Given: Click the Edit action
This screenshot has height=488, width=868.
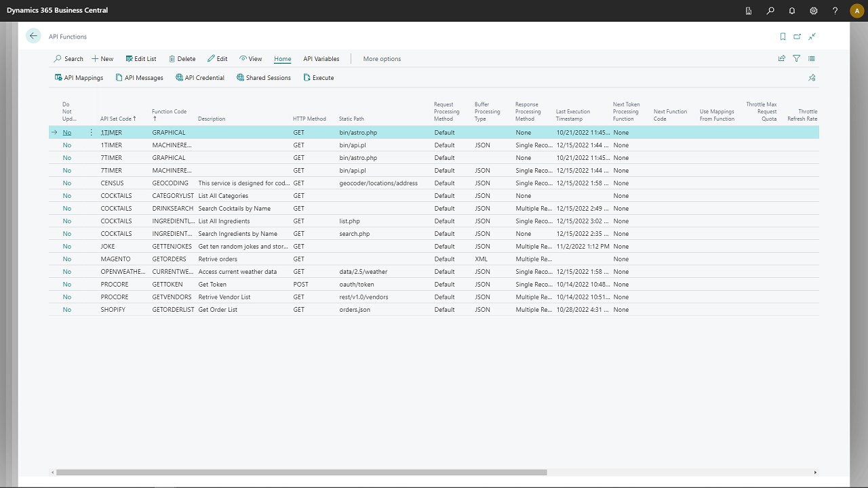Looking at the screenshot, I should click(218, 59).
